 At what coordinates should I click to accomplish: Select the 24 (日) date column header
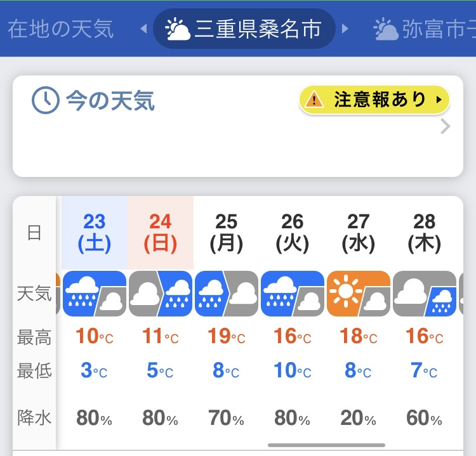click(x=161, y=233)
